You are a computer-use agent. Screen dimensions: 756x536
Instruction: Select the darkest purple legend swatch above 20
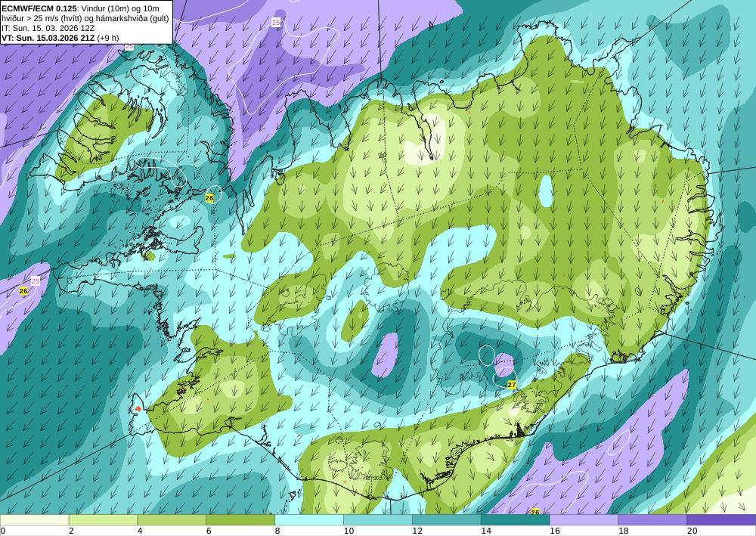click(x=721, y=520)
